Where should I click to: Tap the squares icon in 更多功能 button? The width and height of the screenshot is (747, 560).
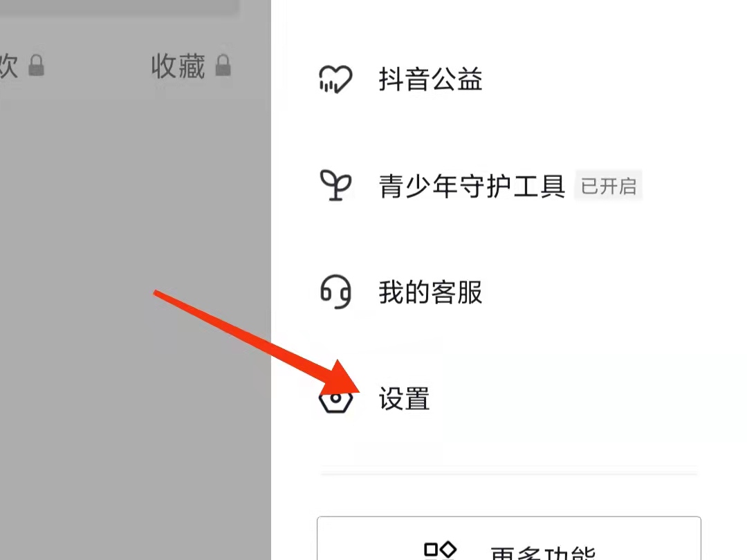pyautogui.click(x=440, y=550)
